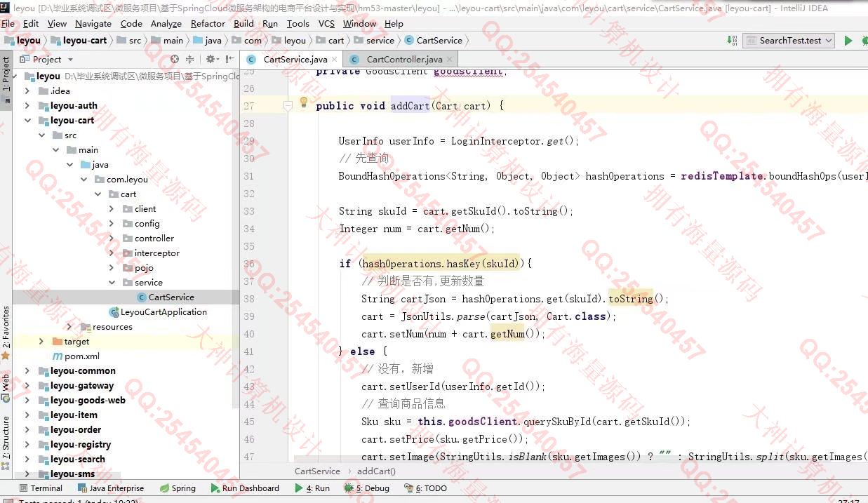Open the Run Dashboard tool window

point(244,488)
